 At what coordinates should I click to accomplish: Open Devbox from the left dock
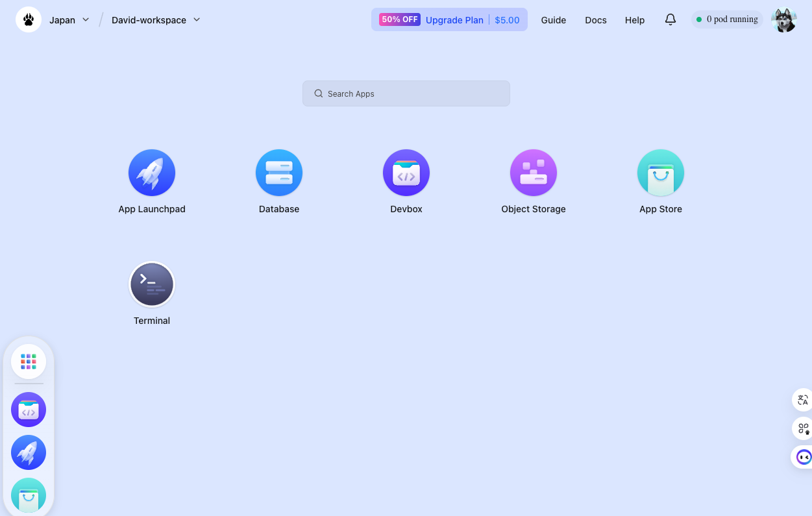[x=29, y=410]
